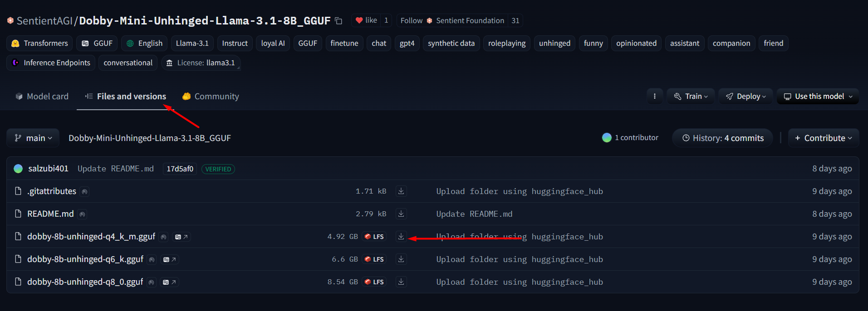Viewport: 868px width, 311px height.
Task: Select the Files and versions tab
Action: 125,96
